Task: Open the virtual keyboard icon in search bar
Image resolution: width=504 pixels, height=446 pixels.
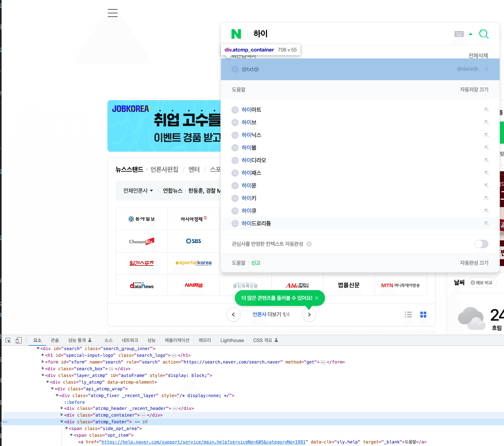Action: point(459,34)
